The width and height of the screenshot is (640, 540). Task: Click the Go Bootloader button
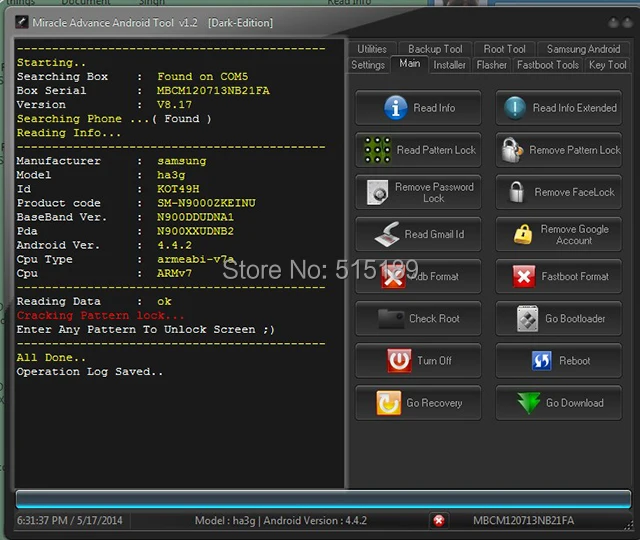[x=559, y=318]
